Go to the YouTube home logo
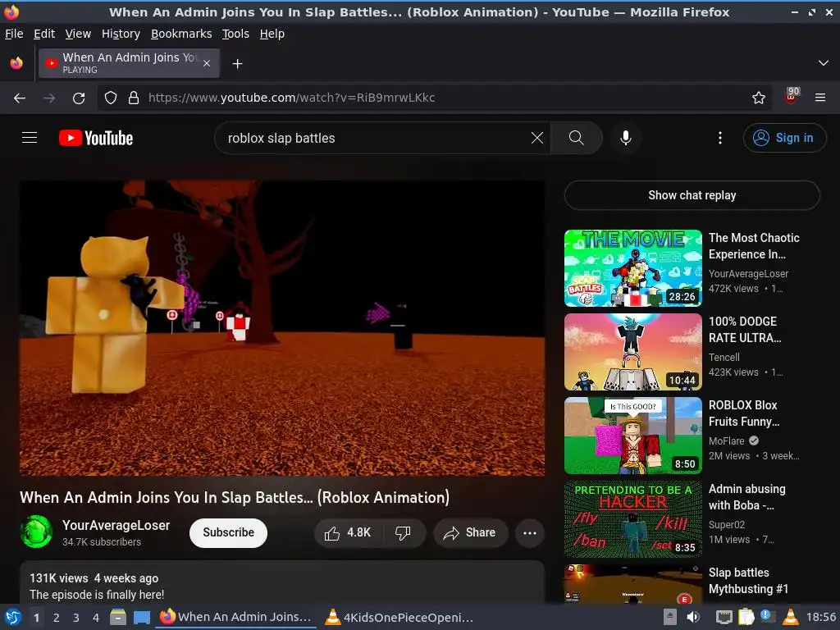This screenshot has height=630, width=840. pos(96,138)
